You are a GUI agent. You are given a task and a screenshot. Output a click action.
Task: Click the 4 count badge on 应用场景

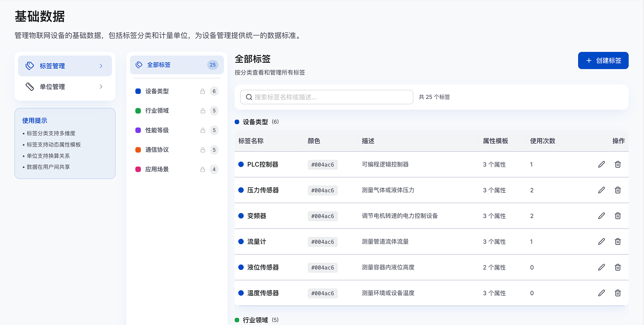tap(214, 170)
